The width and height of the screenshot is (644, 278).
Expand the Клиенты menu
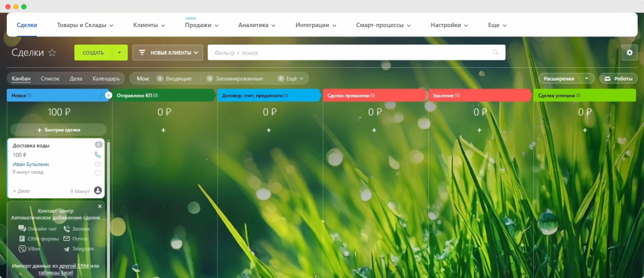coord(149,25)
